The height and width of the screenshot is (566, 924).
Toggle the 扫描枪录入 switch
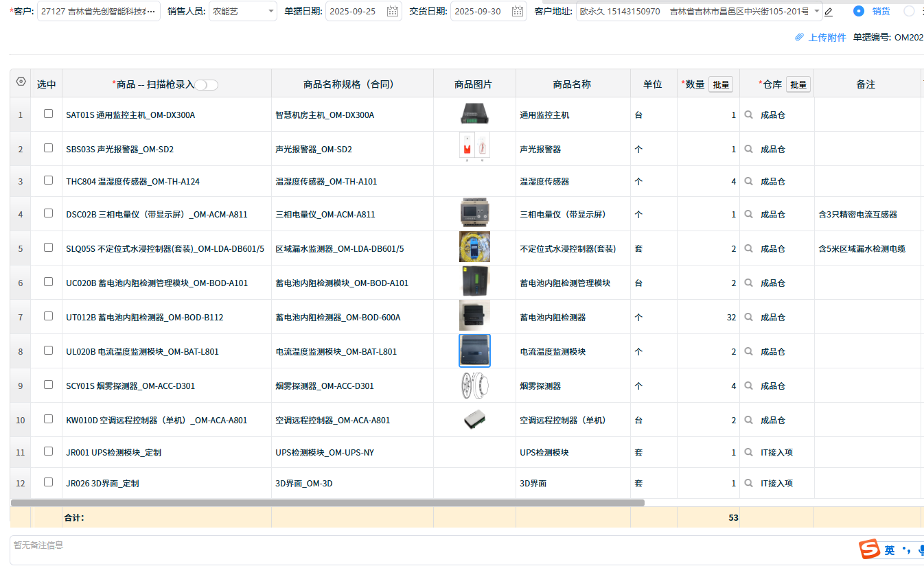click(206, 85)
